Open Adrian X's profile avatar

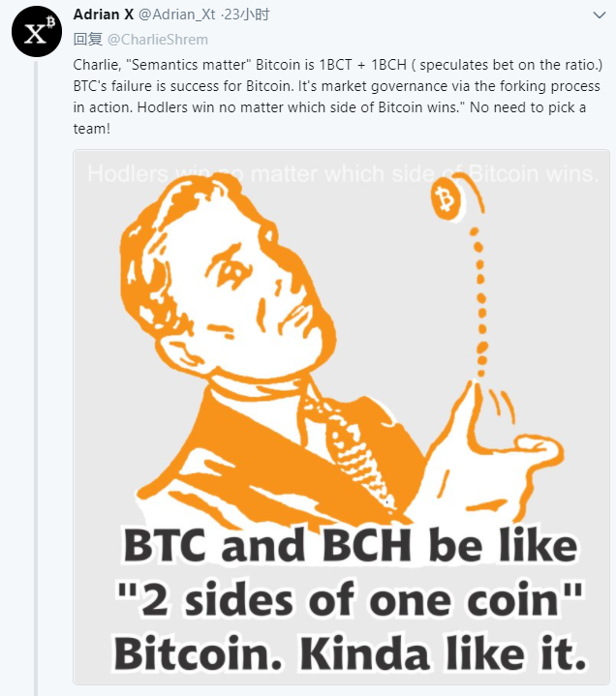click(37, 34)
